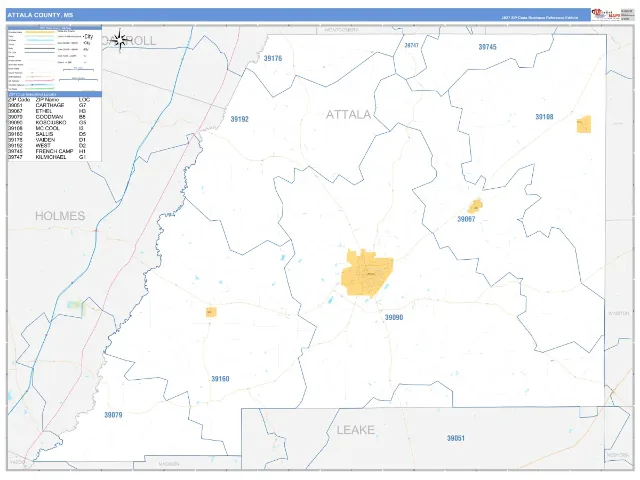Click ZIP label 39160 on map
This screenshot has height=480, width=640.
pyautogui.click(x=220, y=379)
